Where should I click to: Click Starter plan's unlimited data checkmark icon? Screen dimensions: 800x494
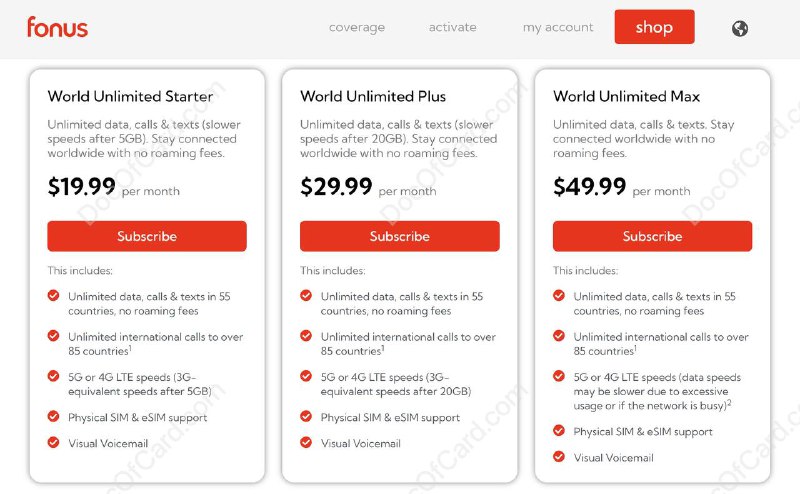tap(53, 296)
